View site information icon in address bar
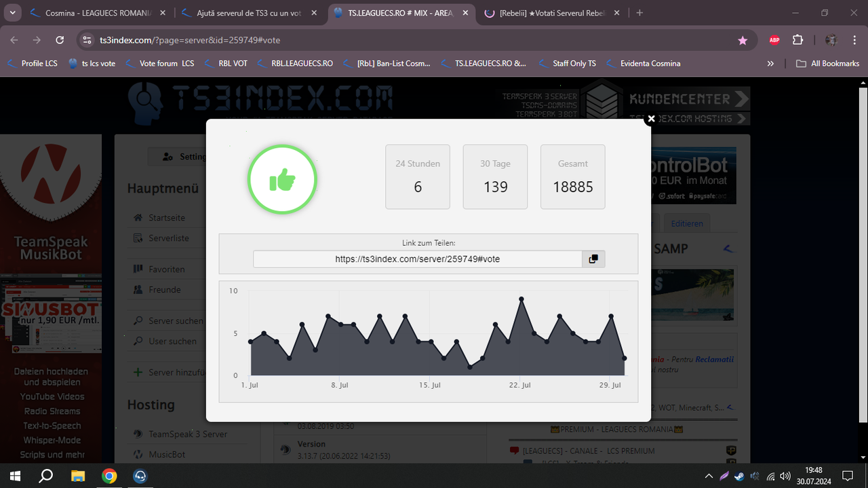 (x=86, y=40)
